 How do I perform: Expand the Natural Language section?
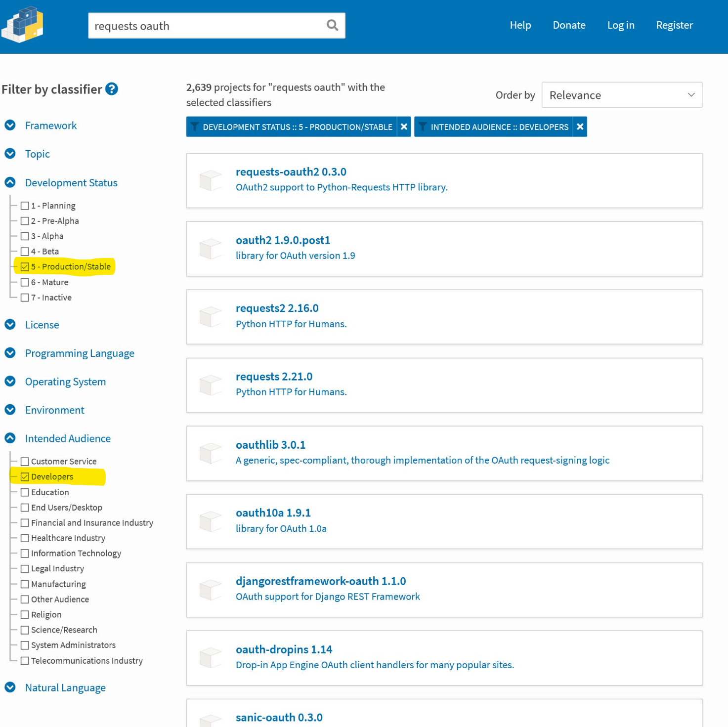point(65,687)
